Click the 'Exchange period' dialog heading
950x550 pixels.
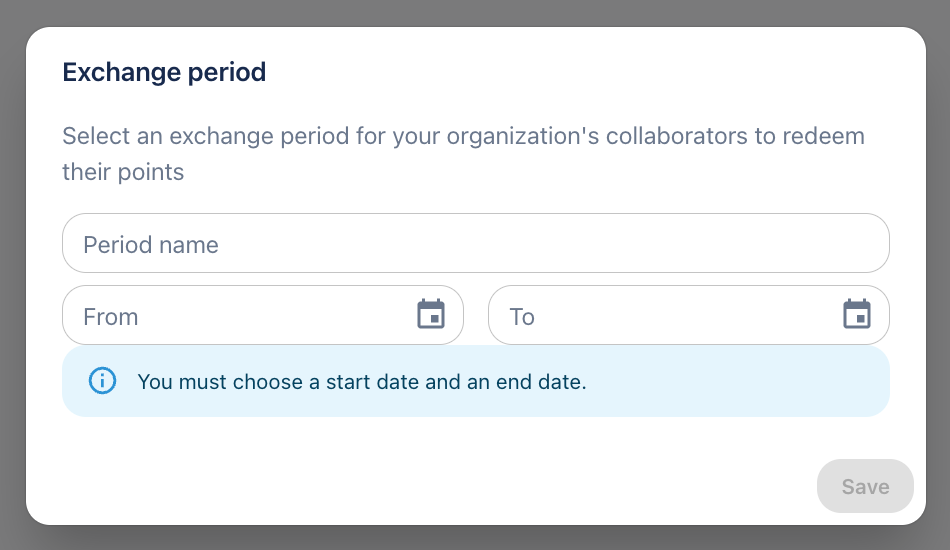164,72
